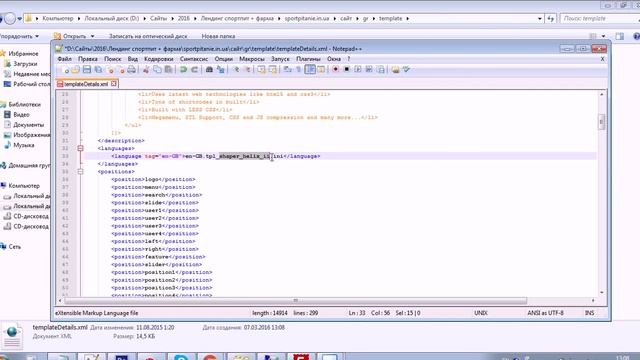The height and width of the screenshot is (360, 640).
Task: Undo with the green arrow icon
Action: [x=183, y=70]
